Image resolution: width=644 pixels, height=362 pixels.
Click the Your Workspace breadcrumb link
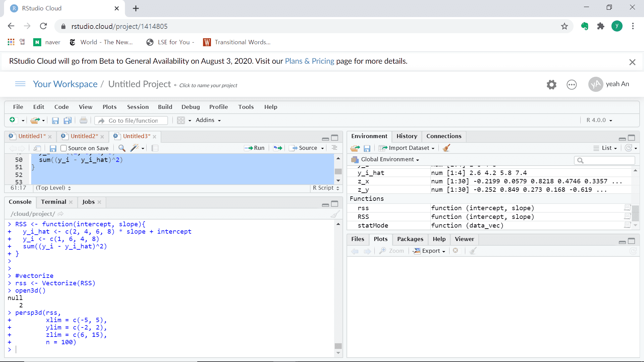click(65, 84)
